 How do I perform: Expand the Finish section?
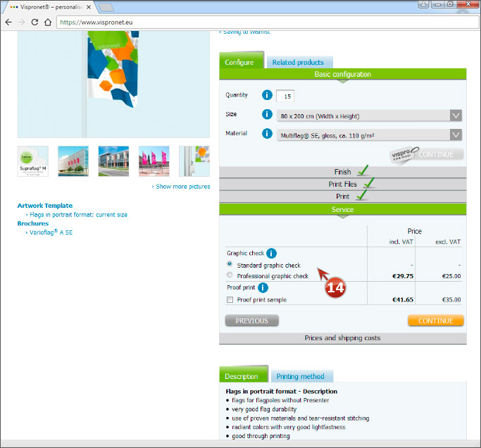pos(343,172)
